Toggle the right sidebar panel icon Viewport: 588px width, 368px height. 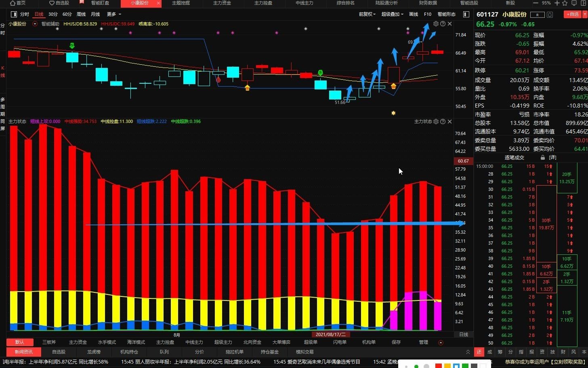pyautogui.click(x=466, y=14)
